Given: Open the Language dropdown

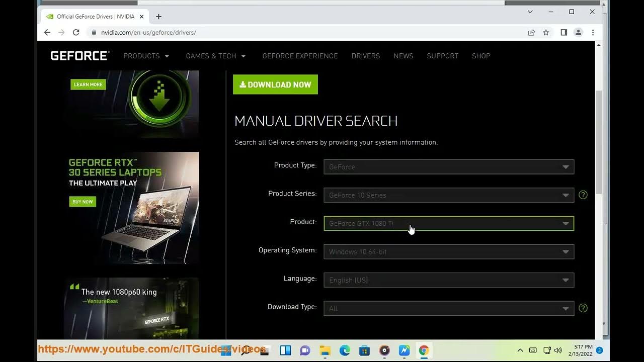Looking at the screenshot, I should 449,280.
